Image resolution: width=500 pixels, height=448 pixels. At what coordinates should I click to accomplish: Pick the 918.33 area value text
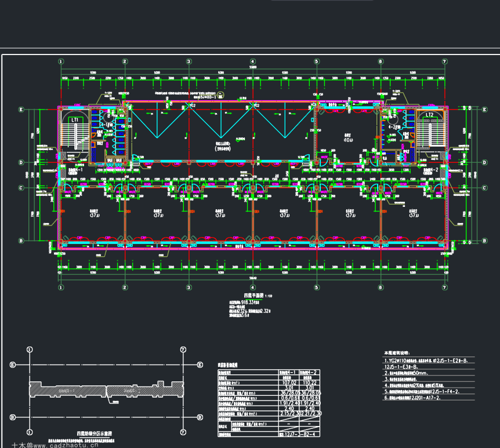pos(248,302)
